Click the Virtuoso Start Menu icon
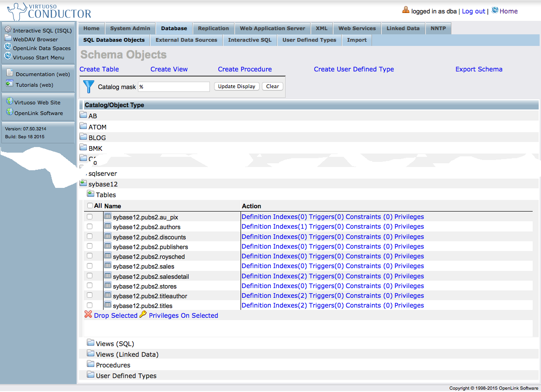The width and height of the screenshot is (541, 392). 8,56
